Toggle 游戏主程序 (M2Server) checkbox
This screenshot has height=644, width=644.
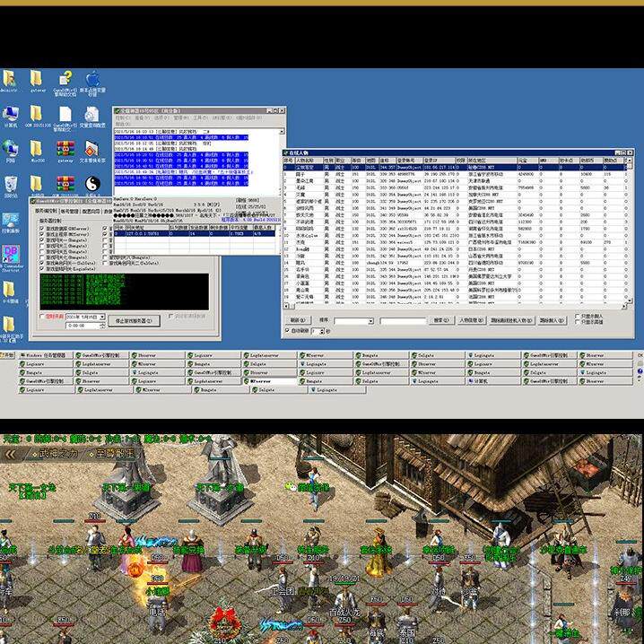[42, 234]
